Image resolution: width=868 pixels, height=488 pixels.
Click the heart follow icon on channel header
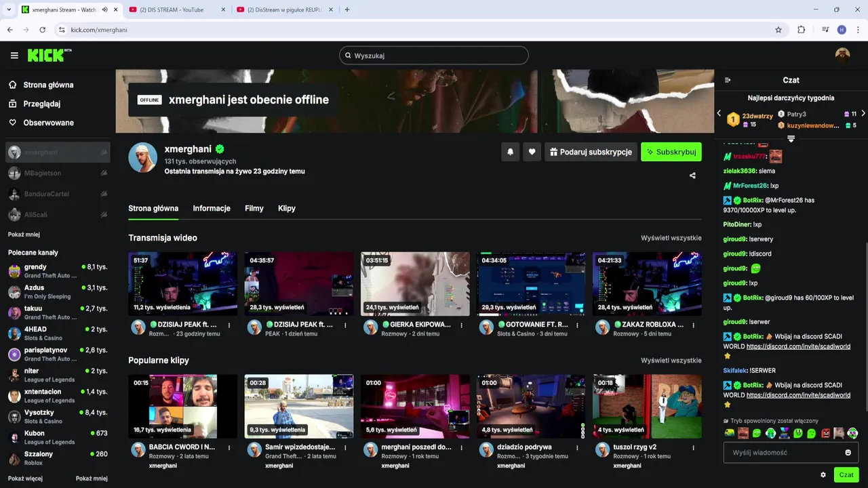point(532,152)
